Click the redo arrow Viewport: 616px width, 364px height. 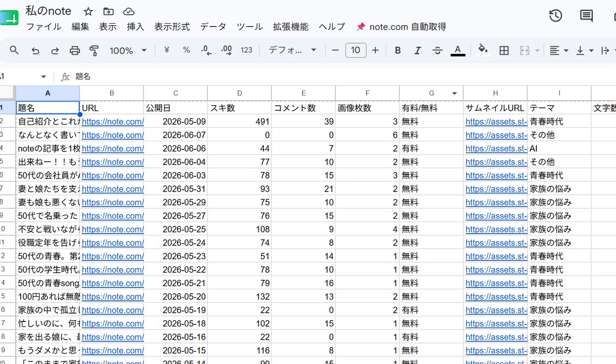(54, 50)
